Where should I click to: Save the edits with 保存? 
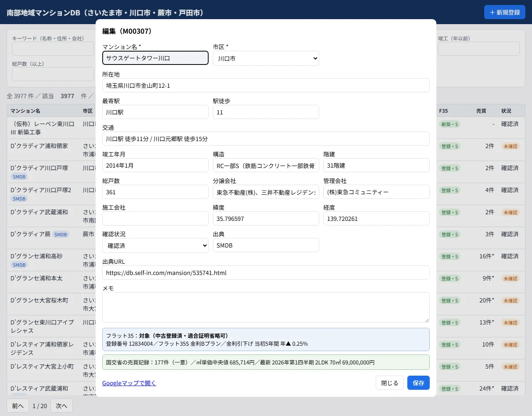coord(419,383)
